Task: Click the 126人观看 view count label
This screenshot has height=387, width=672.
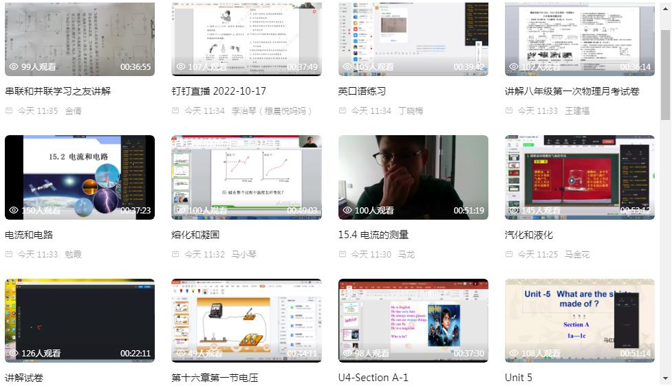Action: (x=41, y=354)
